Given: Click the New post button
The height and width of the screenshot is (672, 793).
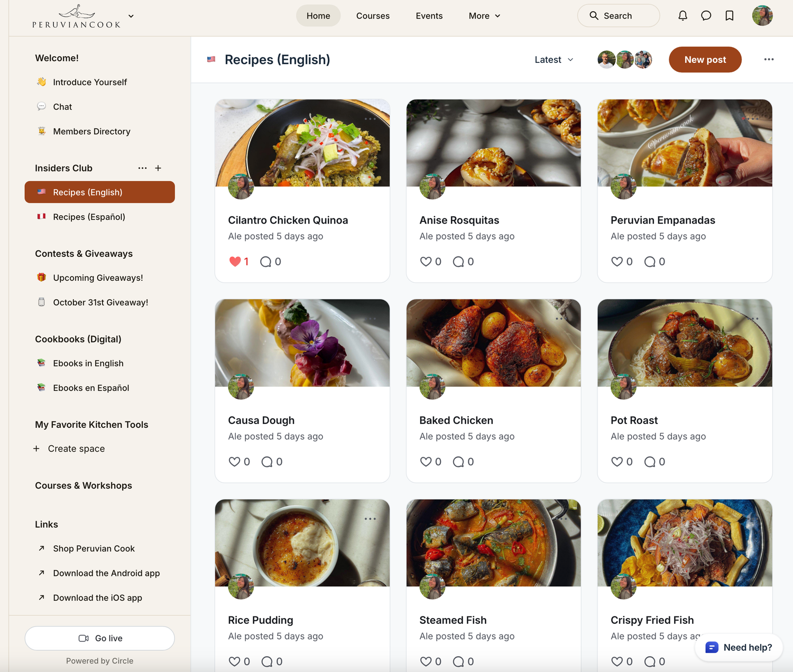Looking at the screenshot, I should pyautogui.click(x=705, y=60).
